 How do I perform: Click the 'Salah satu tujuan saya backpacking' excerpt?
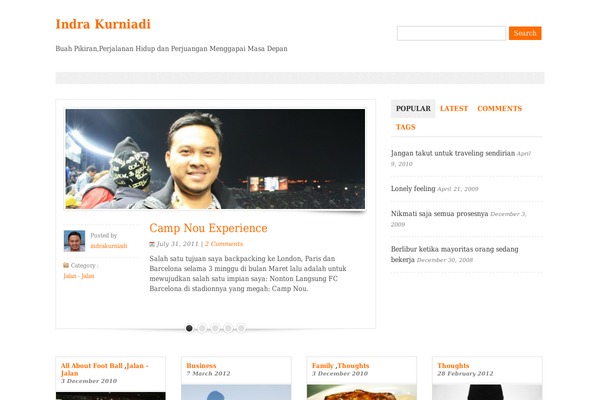pos(248,274)
